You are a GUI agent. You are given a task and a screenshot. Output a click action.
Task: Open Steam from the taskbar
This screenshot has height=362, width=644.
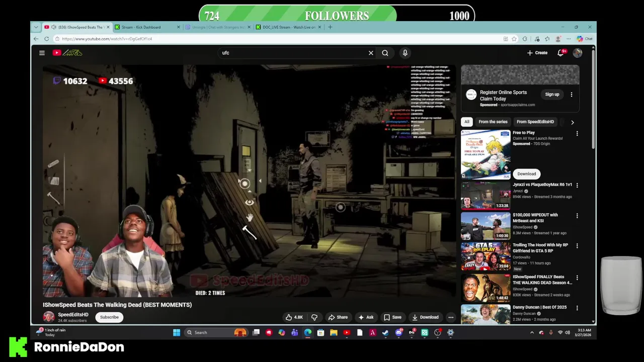click(x=386, y=332)
